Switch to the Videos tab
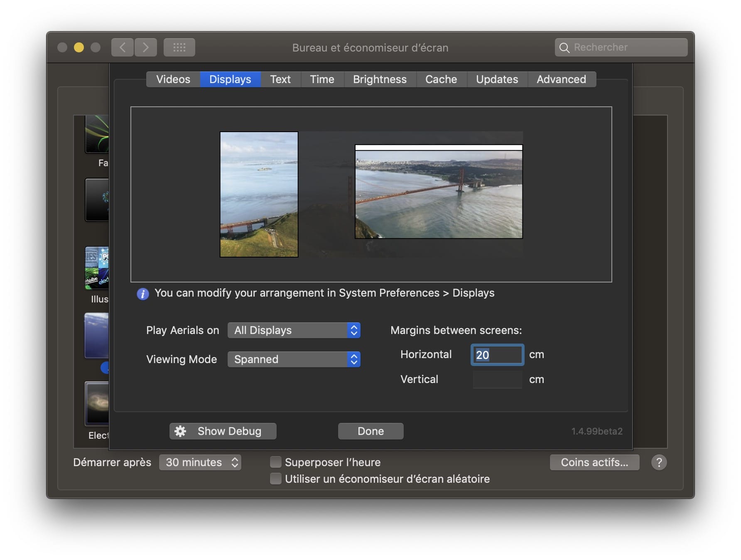Viewport: 741px width, 560px height. coord(173,79)
